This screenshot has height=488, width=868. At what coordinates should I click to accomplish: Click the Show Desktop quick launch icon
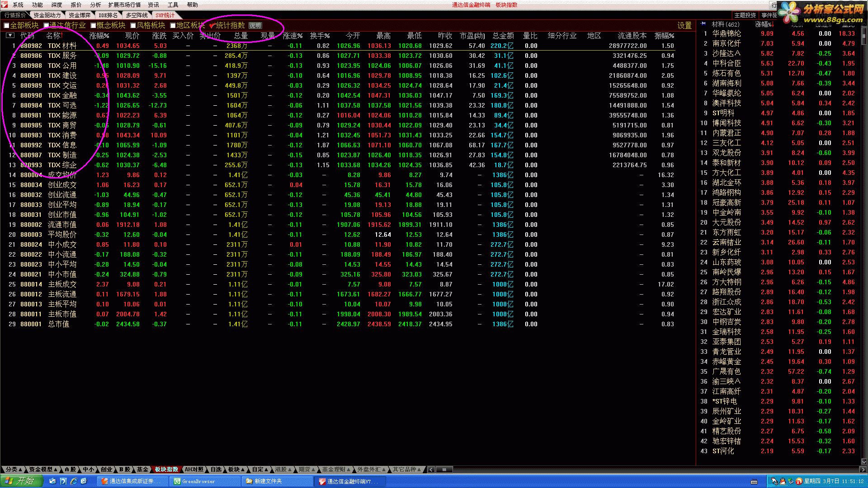53,481
